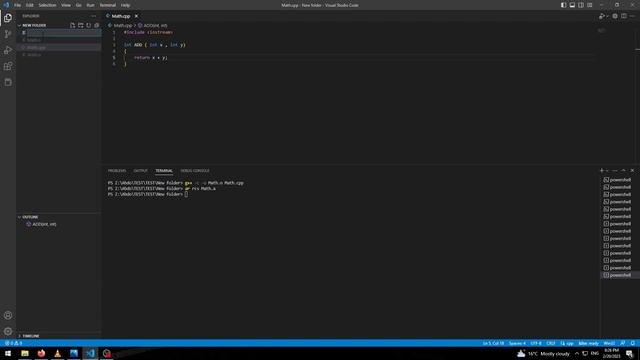The height and width of the screenshot is (360, 640).
Task: Click Spaces: 4 indentation setting
Action: 517,343
